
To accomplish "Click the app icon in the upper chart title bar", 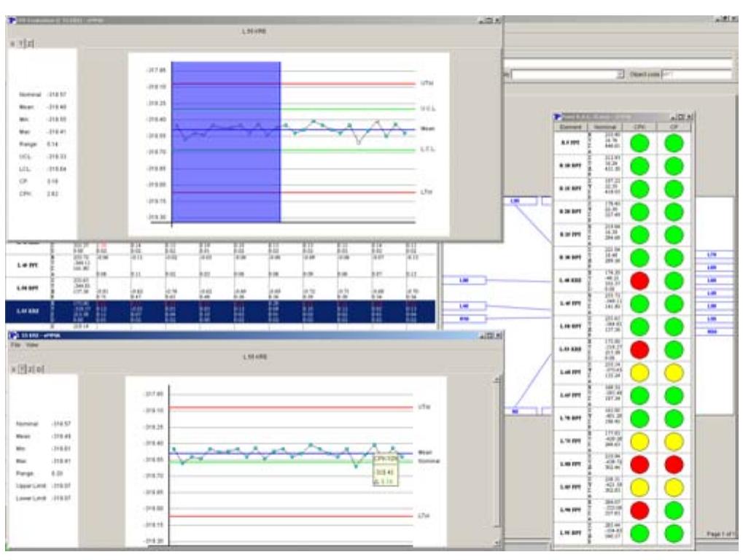I will (12, 20).
